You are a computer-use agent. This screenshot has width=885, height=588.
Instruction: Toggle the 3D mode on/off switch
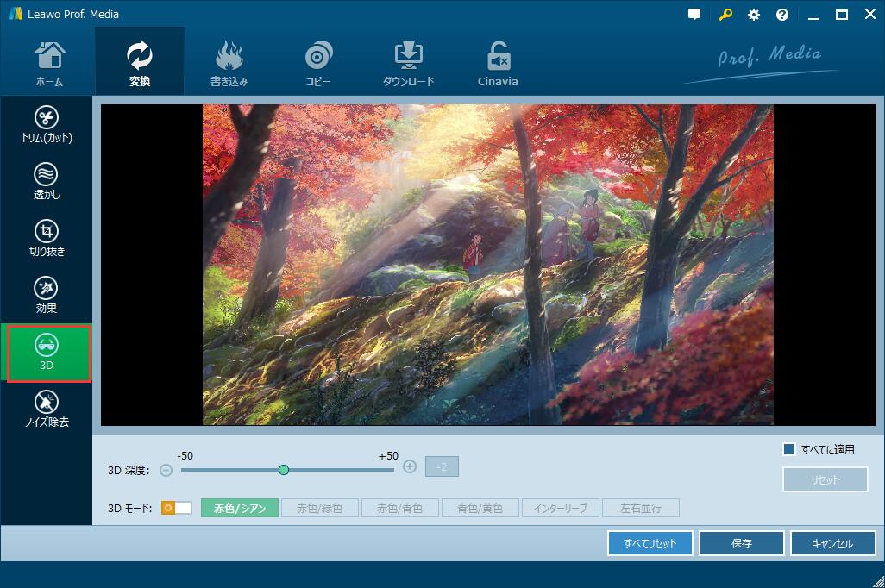[176, 508]
